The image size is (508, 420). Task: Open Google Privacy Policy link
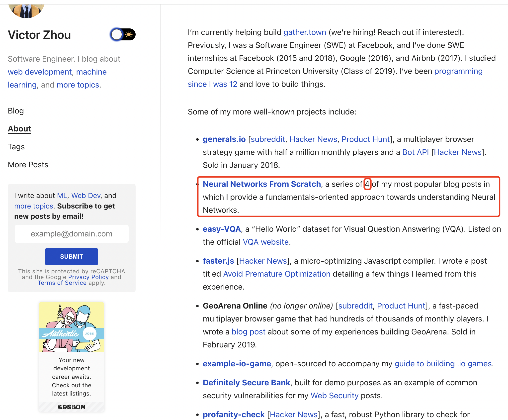88,277
